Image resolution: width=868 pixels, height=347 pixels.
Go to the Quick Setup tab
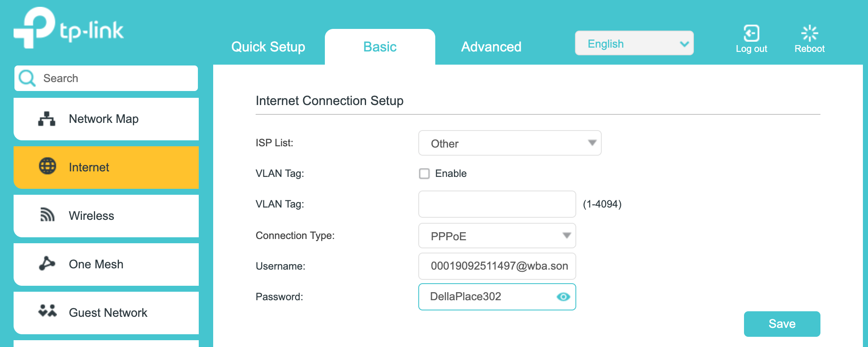point(268,47)
